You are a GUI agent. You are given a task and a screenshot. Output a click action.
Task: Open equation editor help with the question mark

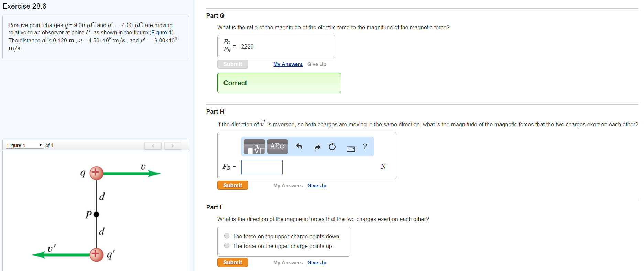(x=365, y=146)
